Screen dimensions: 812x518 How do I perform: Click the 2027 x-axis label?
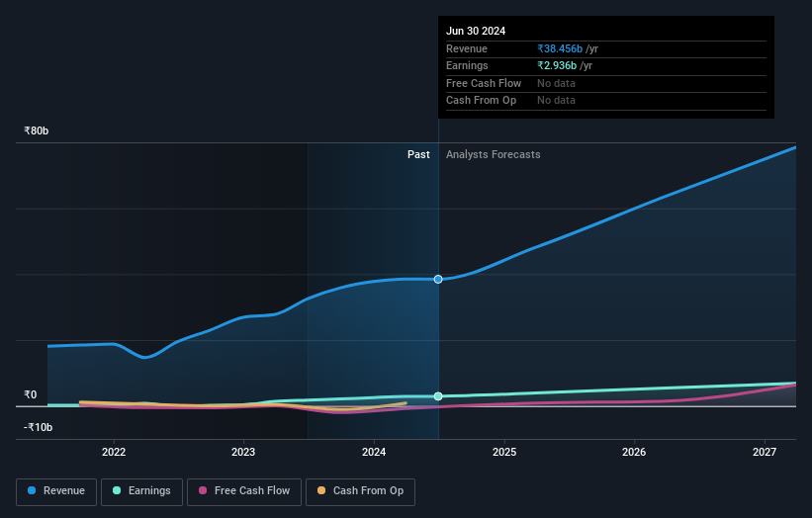coord(765,453)
